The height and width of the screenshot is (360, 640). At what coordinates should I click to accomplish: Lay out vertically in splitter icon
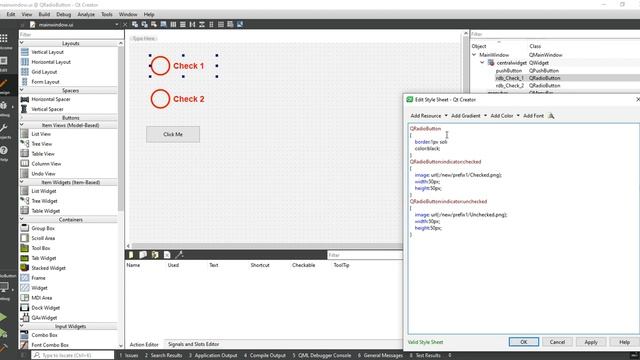point(202,24)
